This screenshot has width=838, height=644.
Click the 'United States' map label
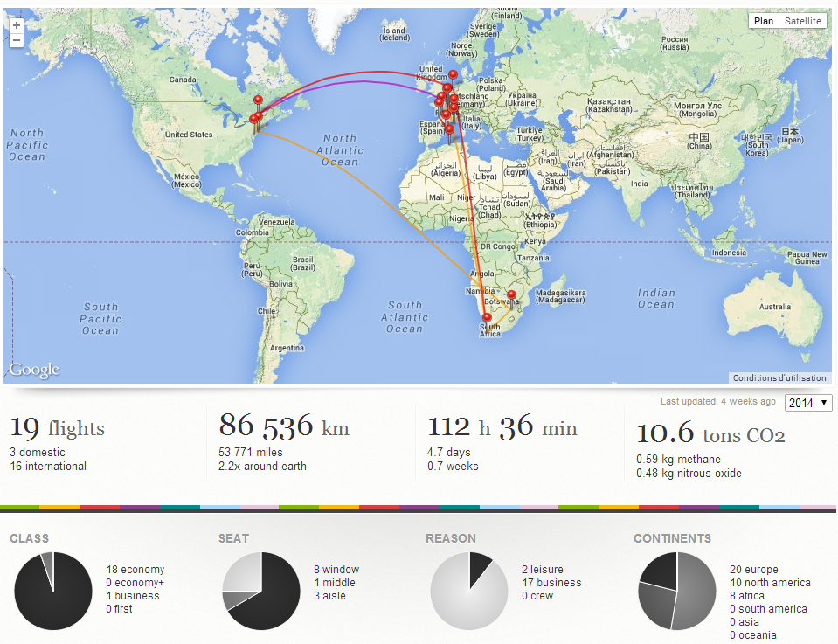[189, 135]
